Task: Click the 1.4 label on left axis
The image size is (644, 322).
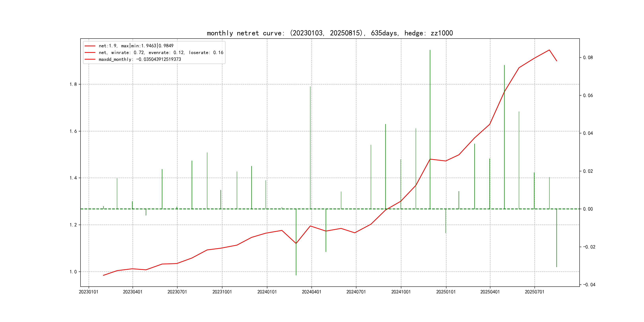Action: pos(73,178)
